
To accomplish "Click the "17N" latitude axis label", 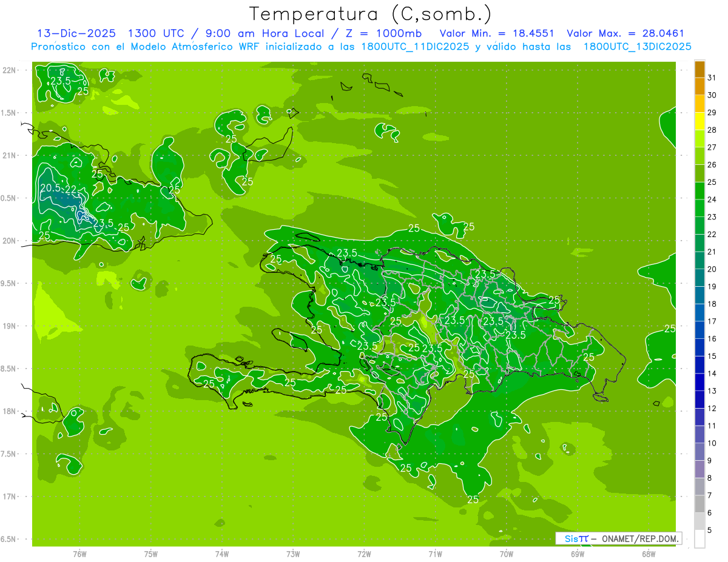I will click(x=10, y=497).
